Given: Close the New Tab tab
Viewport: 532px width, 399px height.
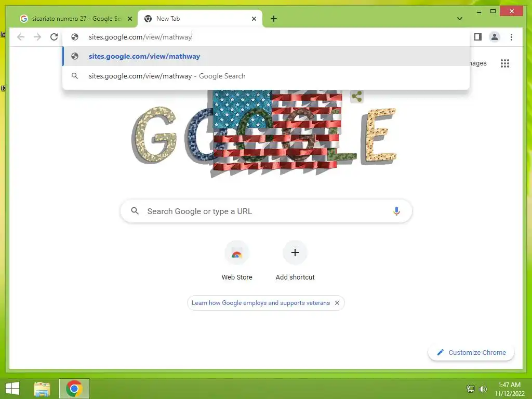Looking at the screenshot, I should [254, 19].
